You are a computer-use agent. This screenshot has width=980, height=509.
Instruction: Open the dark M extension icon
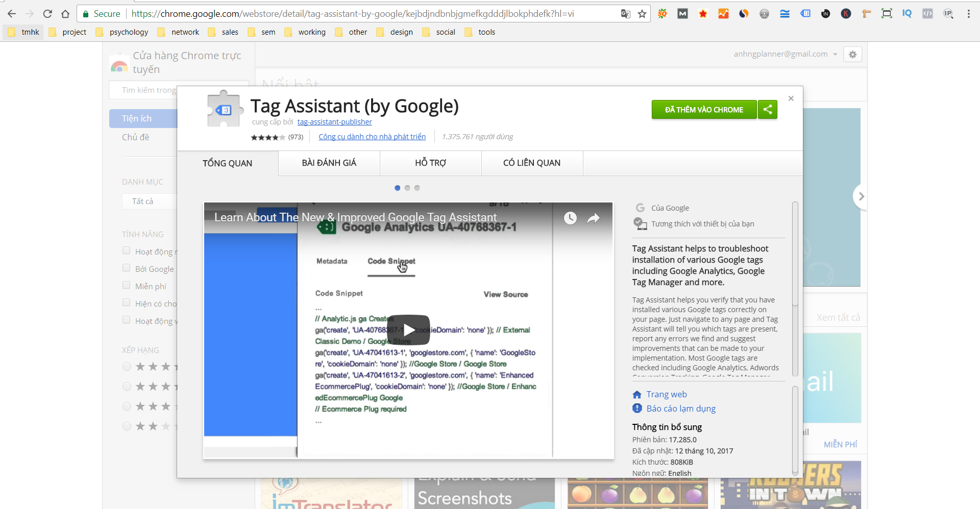[x=683, y=14]
